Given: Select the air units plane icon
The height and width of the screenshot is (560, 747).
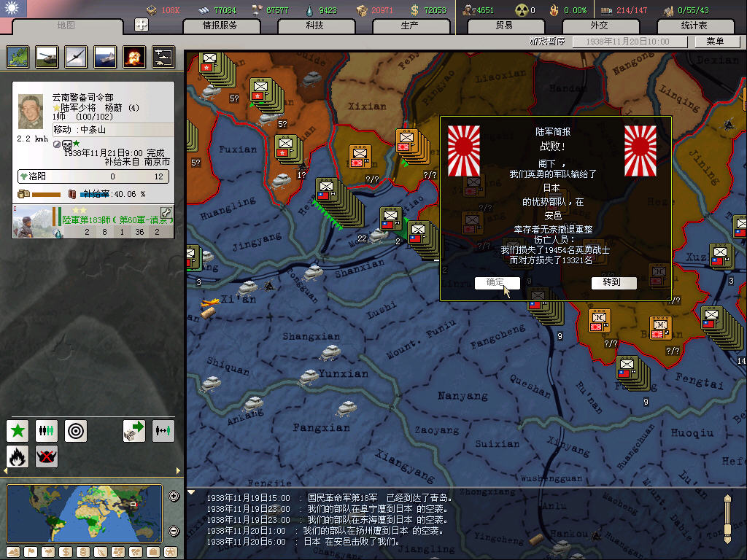Looking at the screenshot, I should tap(76, 57).
